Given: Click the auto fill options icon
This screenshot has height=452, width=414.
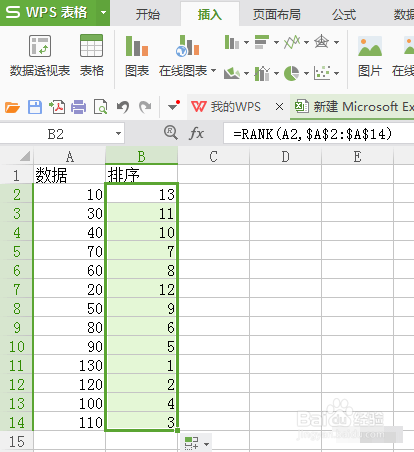Looking at the screenshot, I should [x=191, y=443].
